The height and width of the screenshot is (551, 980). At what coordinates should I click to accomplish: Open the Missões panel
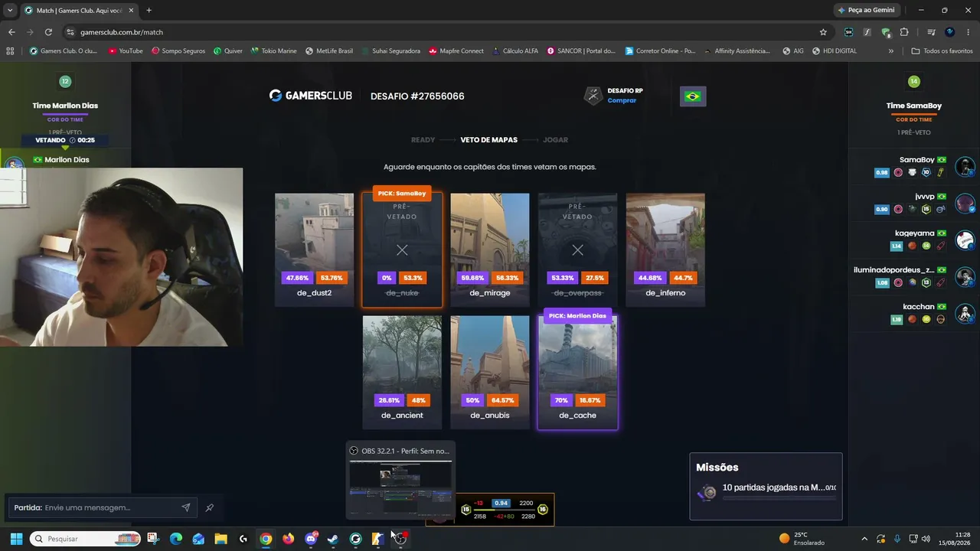pos(766,486)
